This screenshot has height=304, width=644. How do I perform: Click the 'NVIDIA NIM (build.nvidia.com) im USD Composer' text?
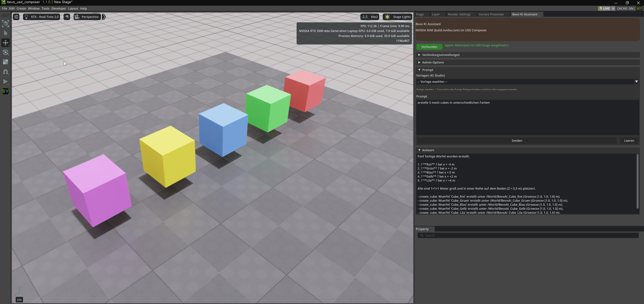451,30
